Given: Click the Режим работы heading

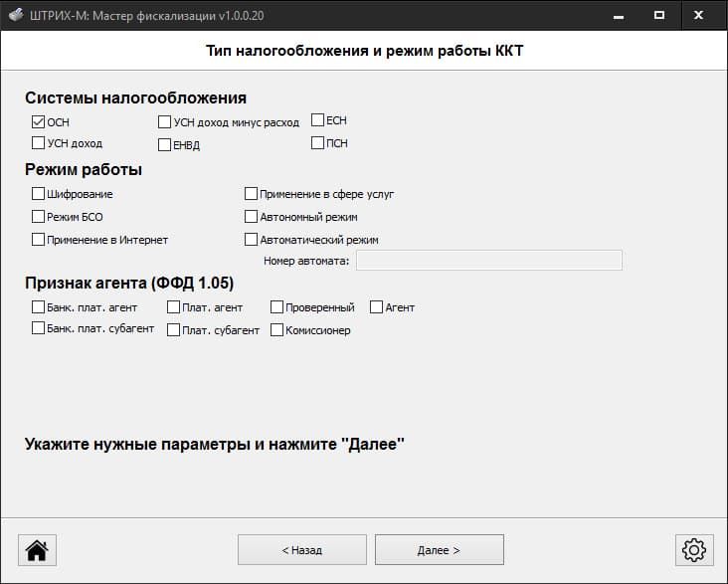Looking at the screenshot, I should click(x=84, y=169).
